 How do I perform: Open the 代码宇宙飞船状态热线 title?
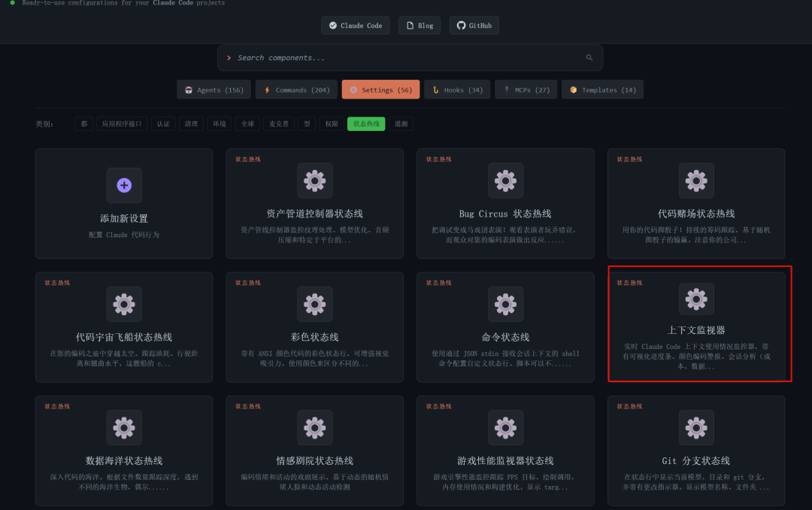coord(124,338)
